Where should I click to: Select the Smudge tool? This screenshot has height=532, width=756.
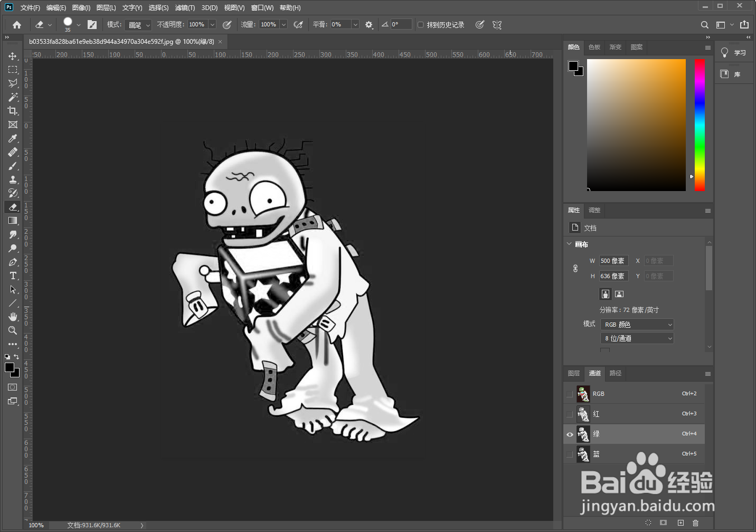(13, 234)
